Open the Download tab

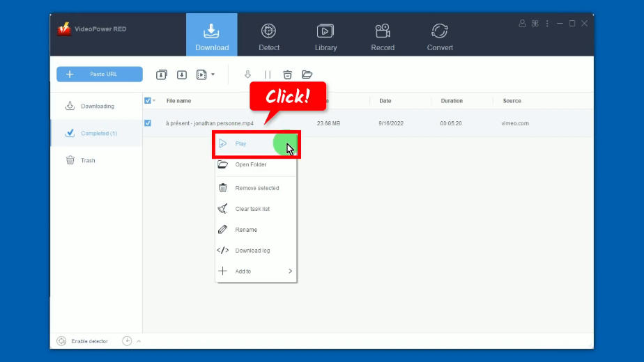211,35
